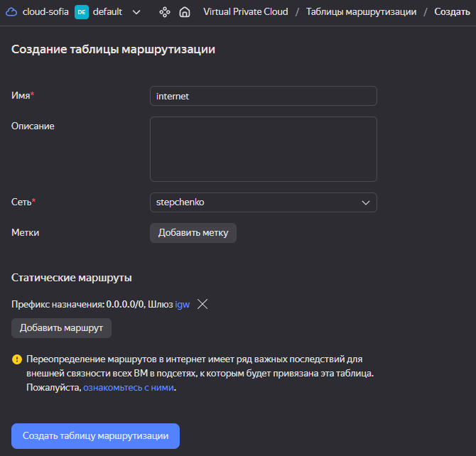Open the igw gateway link
The image size is (476, 456).
(183, 305)
